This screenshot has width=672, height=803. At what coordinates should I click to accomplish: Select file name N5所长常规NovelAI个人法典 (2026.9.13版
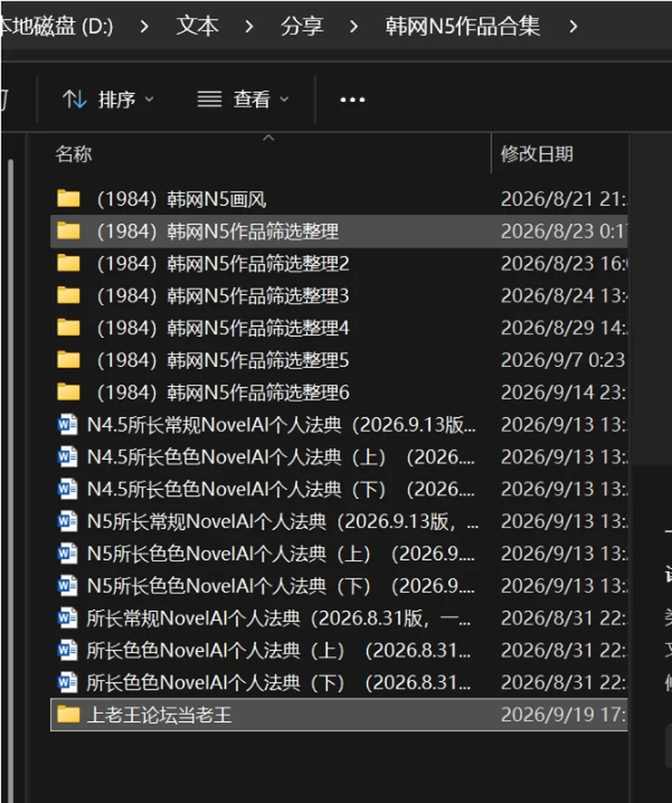[283, 522]
